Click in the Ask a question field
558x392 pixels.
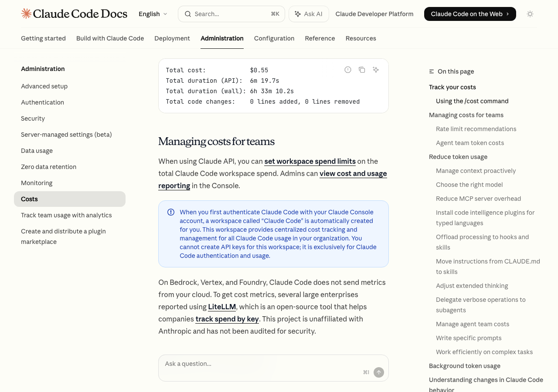tap(262, 364)
